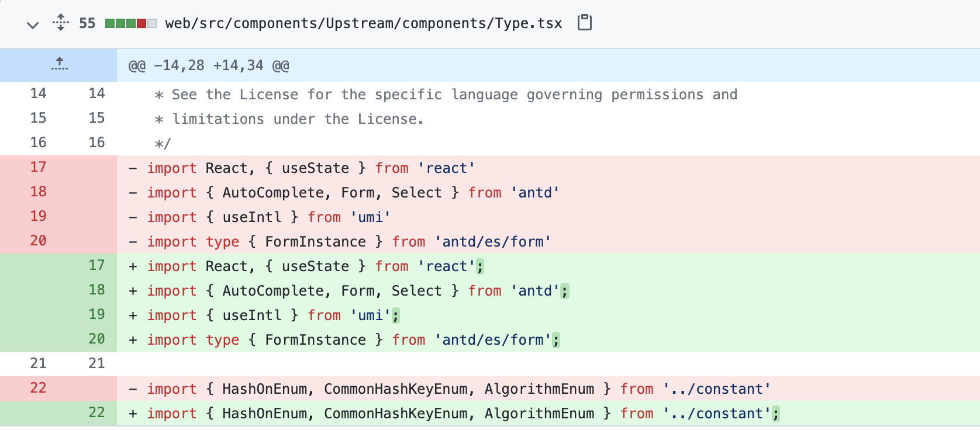
Task: Click added useIntl import from 'umi'; line
Action: (548, 315)
